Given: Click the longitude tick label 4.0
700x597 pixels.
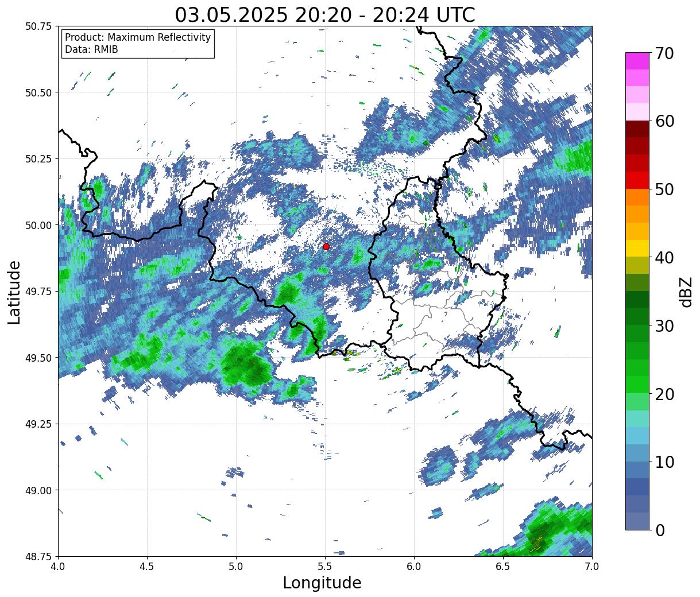Looking at the screenshot, I should 58,566.
